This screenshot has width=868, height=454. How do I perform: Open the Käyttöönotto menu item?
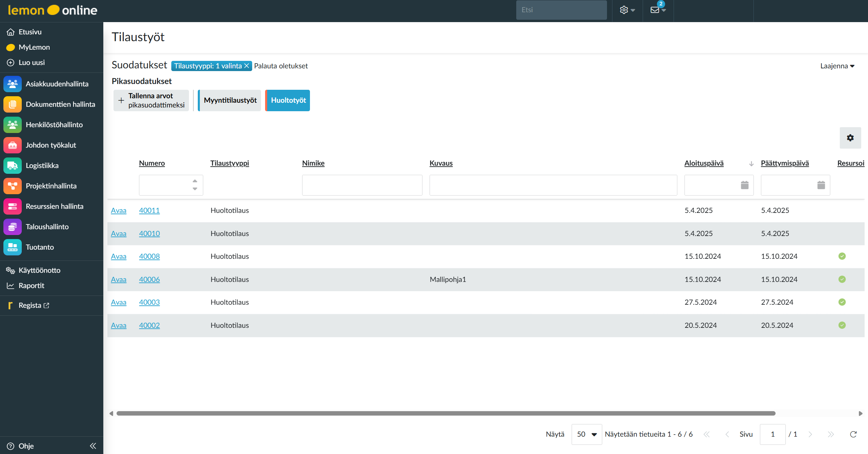[x=39, y=270]
